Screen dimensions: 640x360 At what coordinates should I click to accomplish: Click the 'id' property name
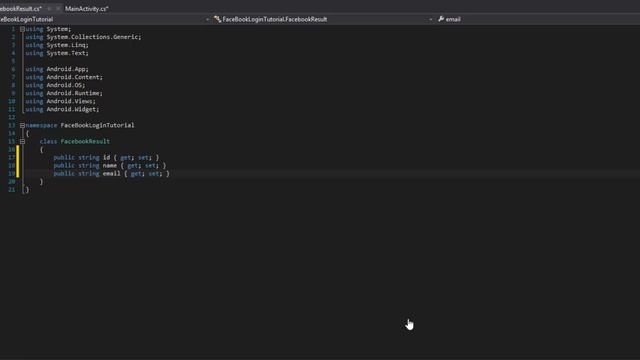click(106, 157)
